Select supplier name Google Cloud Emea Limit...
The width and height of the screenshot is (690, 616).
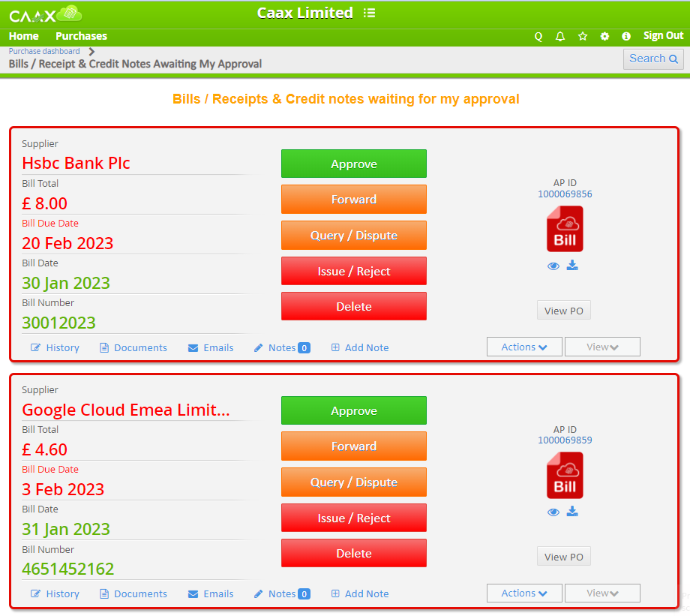point(126,410)
